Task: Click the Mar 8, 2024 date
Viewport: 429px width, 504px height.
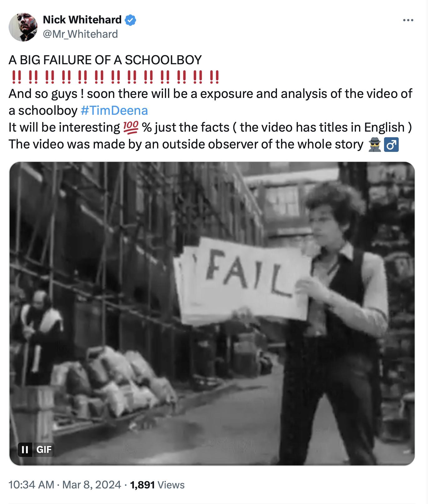Action: 91,485
